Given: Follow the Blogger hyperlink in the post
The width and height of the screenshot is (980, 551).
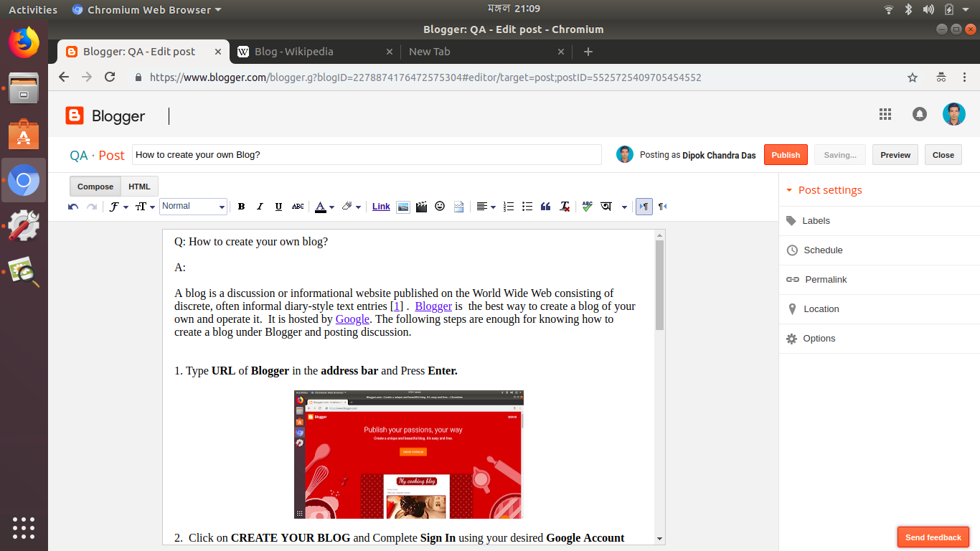Looking at the screenshot, I should pos(433,306).
